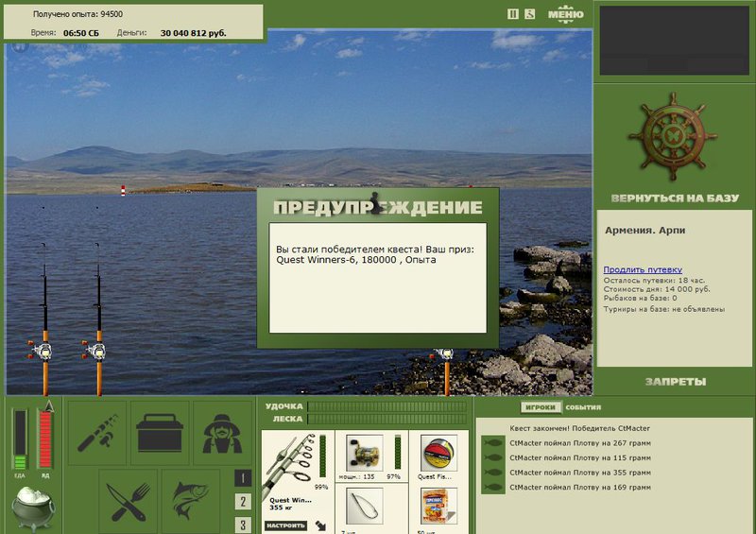
Task: Click the red ЯД level gauge
Action: 44,439
